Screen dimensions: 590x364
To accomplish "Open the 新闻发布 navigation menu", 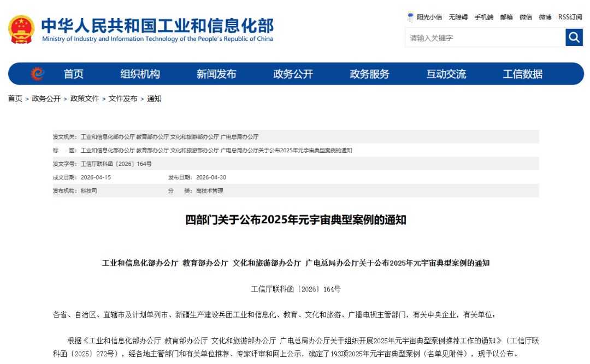I will [x=216, y=74].
